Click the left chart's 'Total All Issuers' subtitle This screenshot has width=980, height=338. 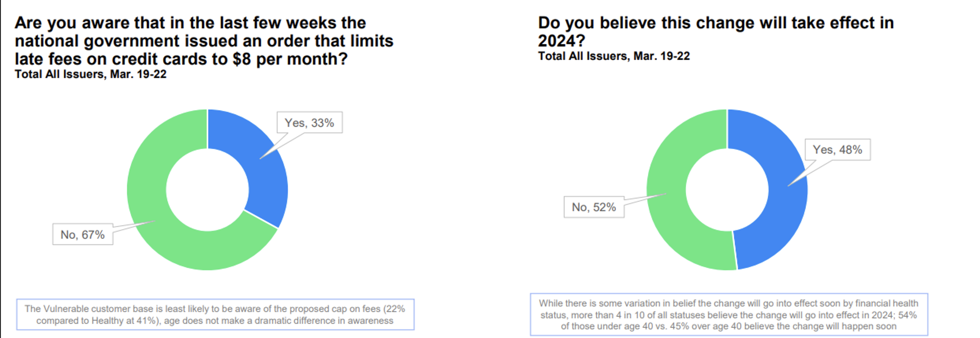[90, 74]
